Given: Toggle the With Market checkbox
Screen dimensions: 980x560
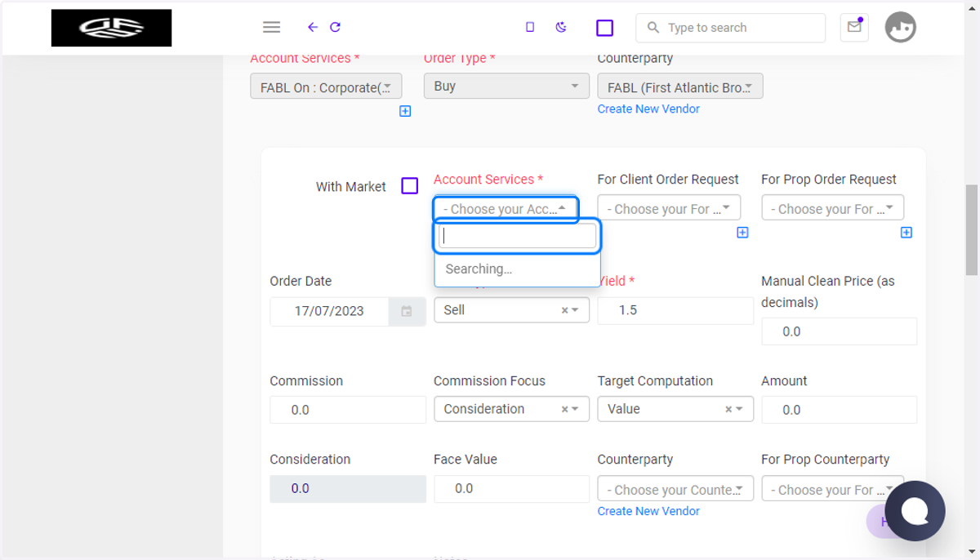Looking at the screenshot, I should pyautogui.click(x=410, y=186).
